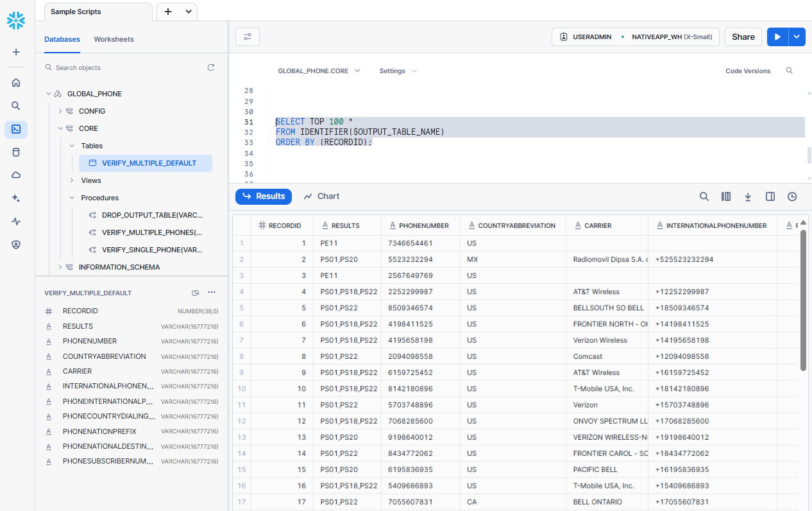Toggle the results side panel icon
Screen dimensions: 812x511
[770, 196]
